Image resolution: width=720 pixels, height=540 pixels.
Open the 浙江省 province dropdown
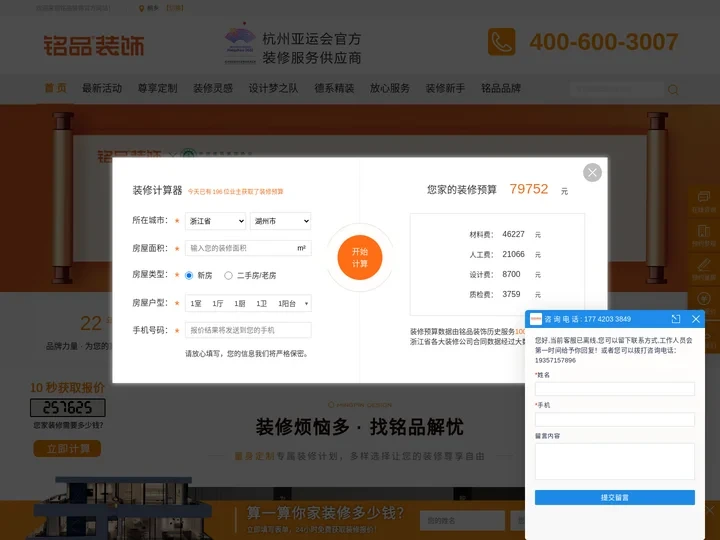(x=215, y=221)
